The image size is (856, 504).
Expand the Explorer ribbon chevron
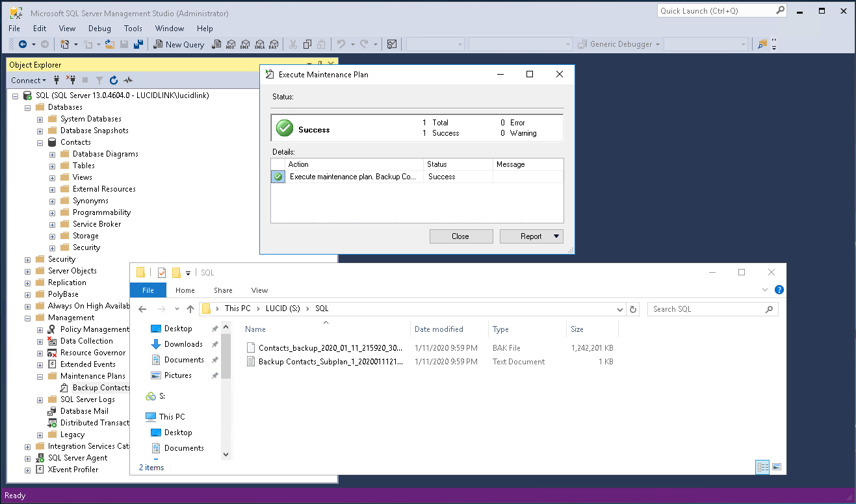tap(765, 290)
